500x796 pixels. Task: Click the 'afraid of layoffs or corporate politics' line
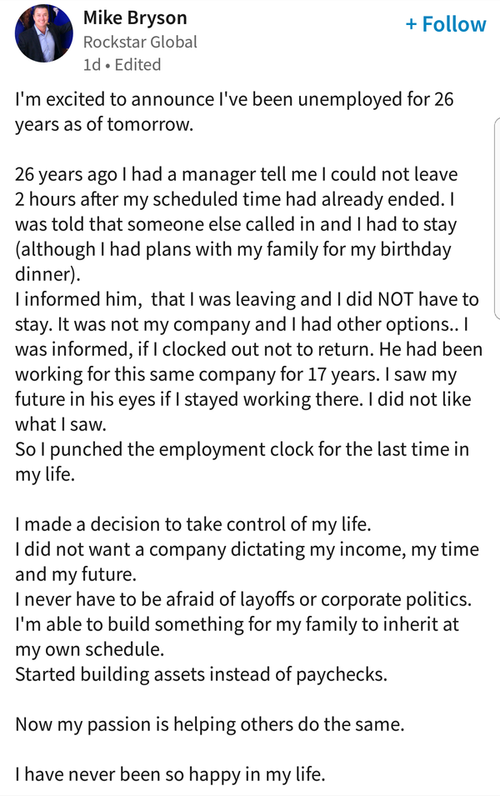coord(243,599)
